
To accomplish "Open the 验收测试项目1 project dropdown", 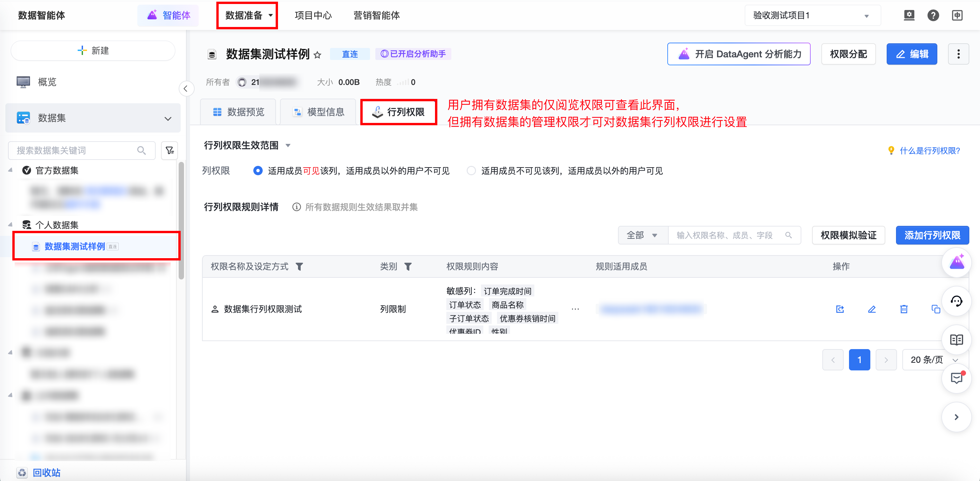I will click(812, 16).
